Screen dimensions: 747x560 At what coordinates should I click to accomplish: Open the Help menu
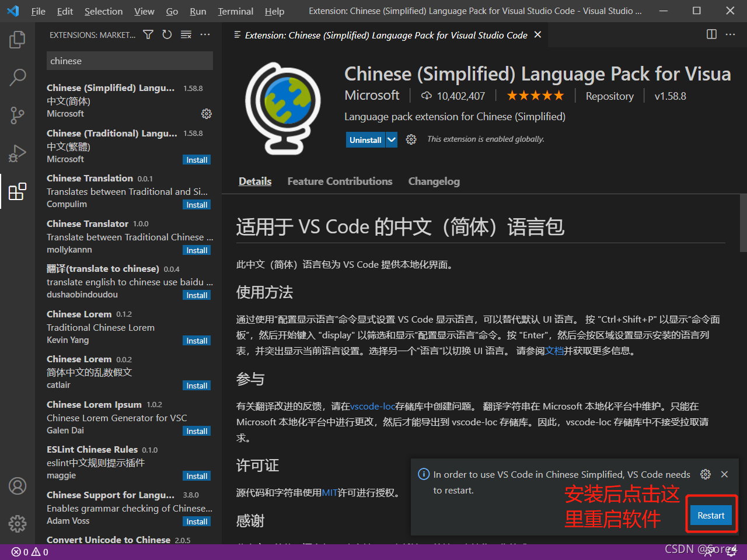coord(274,11)
